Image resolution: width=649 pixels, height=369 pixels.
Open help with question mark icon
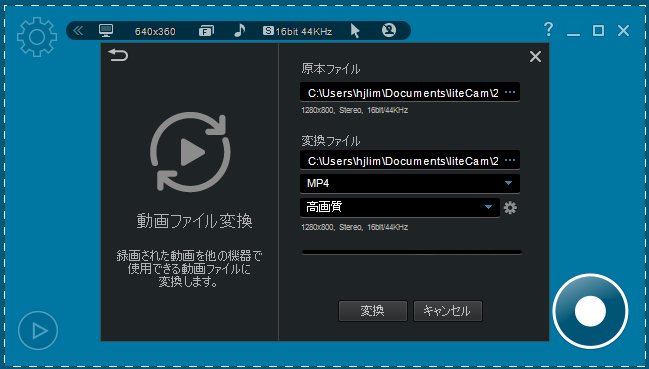[x=548, y=29]
